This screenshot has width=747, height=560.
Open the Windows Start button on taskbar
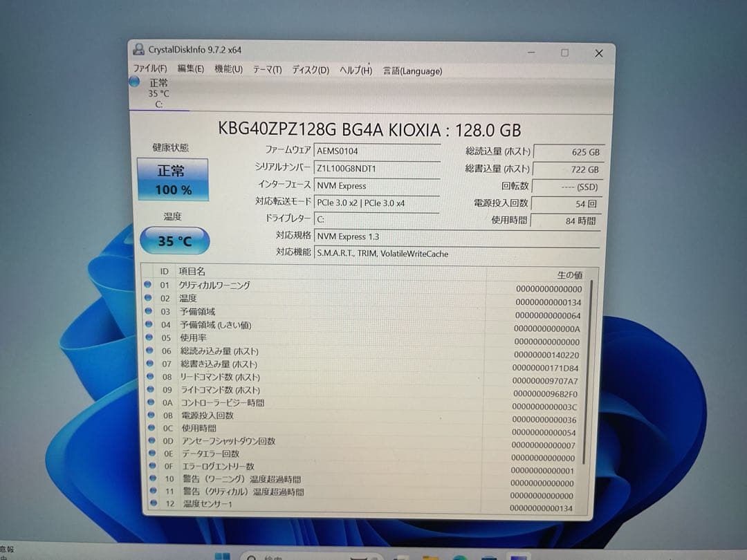pos(223,556)
